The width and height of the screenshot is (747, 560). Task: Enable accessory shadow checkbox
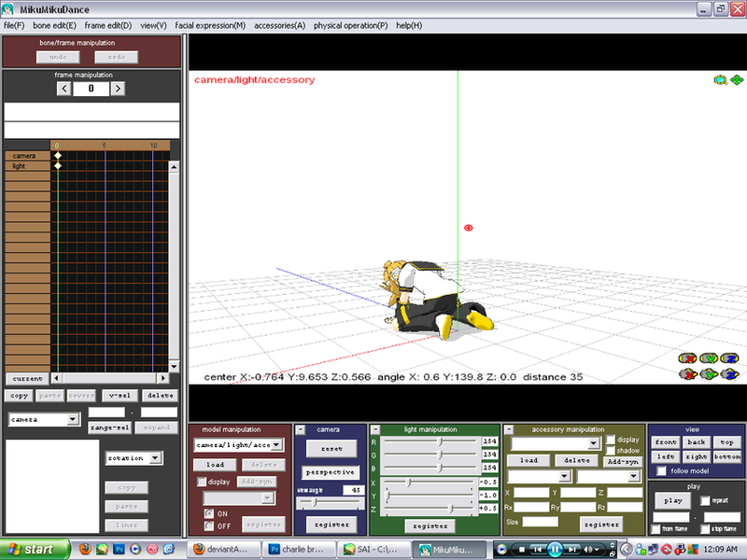click(611, 450)
